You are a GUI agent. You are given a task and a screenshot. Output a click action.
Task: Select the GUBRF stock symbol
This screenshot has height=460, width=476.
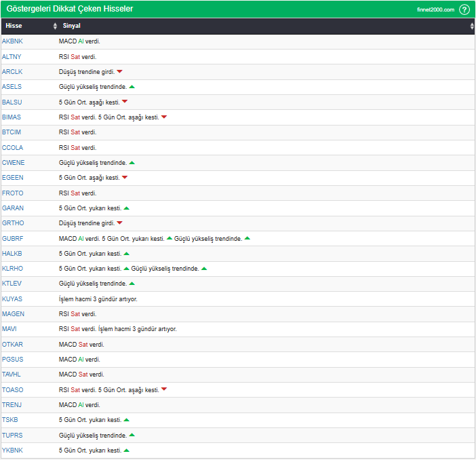click(12, 238)
